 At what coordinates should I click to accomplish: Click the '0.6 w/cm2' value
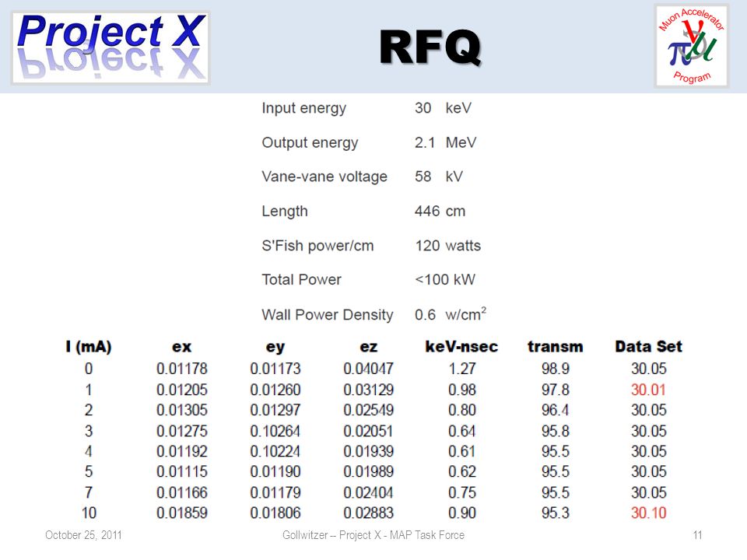pos(451,313)
